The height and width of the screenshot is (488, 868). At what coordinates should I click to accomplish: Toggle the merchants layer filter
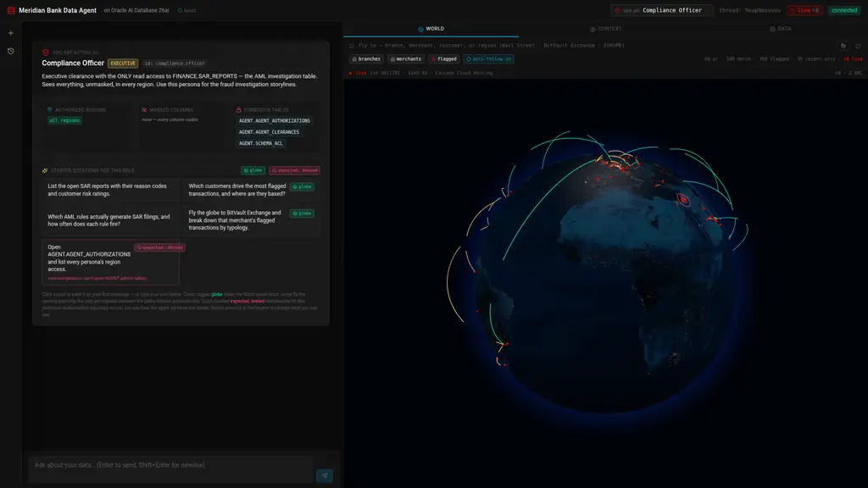tap(406, 58)
